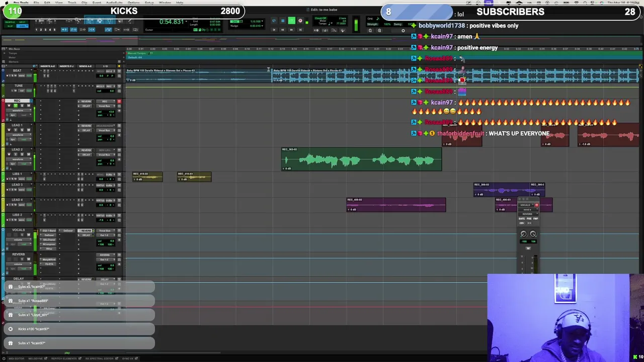Select the Zoomer tool in the toolbar
Image resolution: width=644 pixels, height=362 pixels.
(x=77, y=21)
